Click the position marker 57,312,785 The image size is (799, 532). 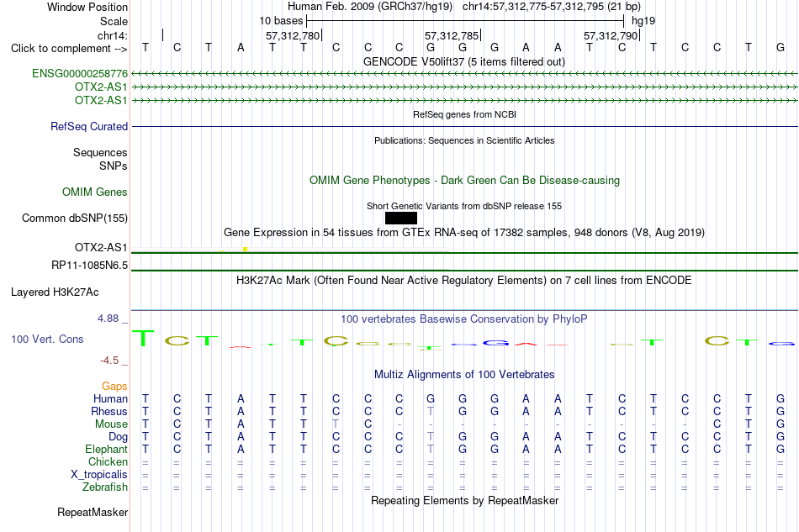[x=452, y=35]
